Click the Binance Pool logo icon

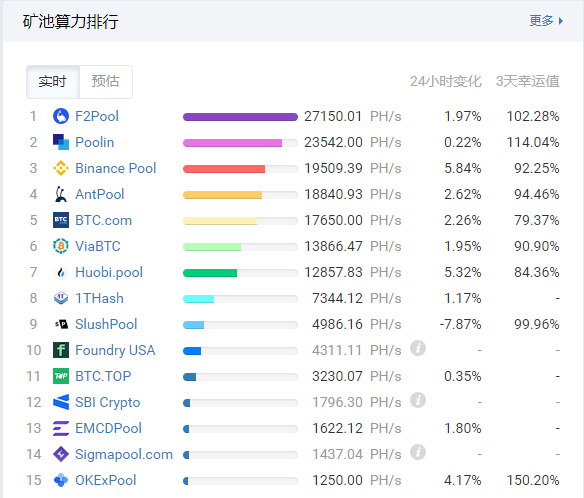pyautogui.click(x=61, y=168)
